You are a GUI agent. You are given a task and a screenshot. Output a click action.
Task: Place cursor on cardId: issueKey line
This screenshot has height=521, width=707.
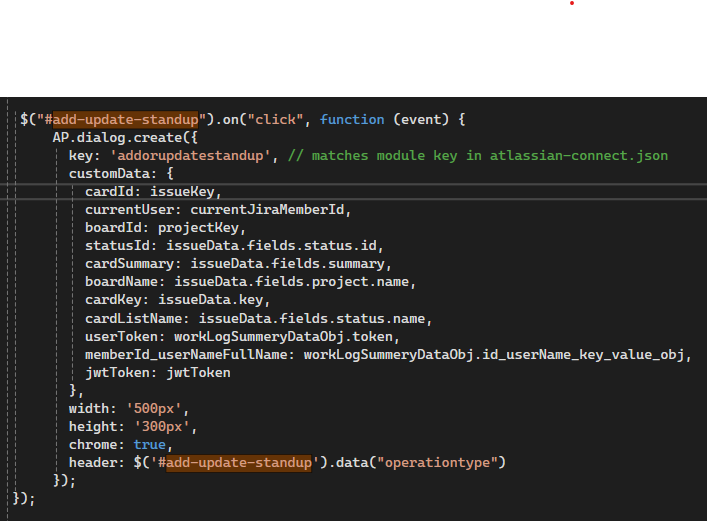pos(153,192)
